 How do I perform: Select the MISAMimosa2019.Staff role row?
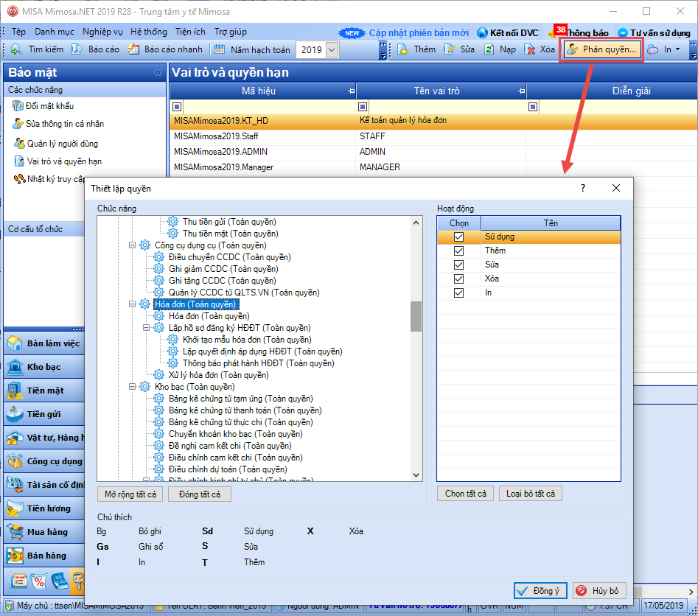click(x=433, y=136)
